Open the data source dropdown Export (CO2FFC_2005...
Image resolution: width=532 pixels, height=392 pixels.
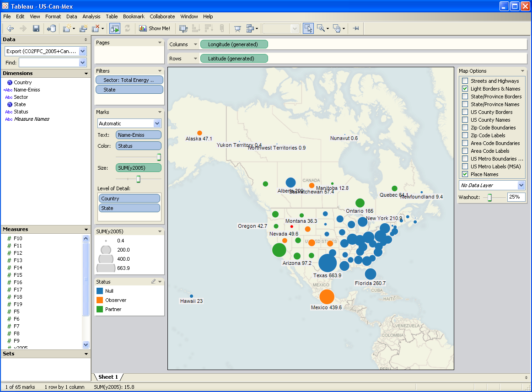pyautogui.click(x=82, y=51)
